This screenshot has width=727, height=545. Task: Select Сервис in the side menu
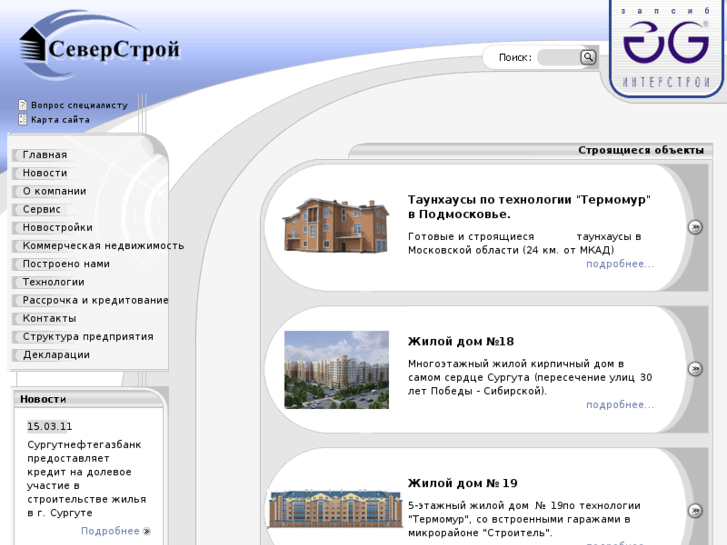click(42, 209)
